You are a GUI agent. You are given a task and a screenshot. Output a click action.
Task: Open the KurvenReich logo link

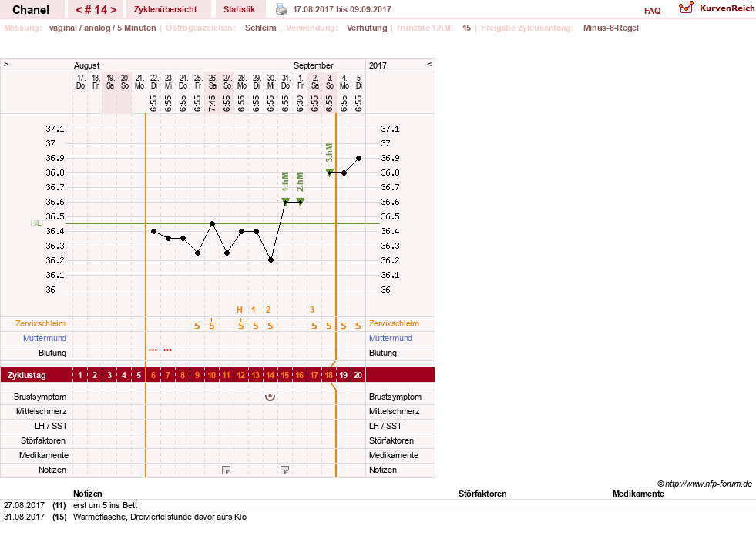point(717,8)
